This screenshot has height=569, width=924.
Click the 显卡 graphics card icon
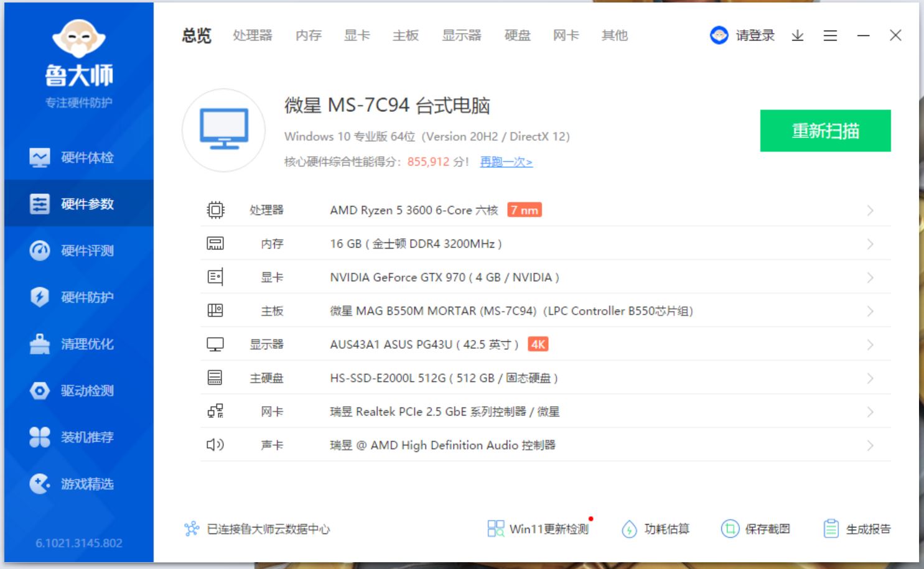(215, 277)
